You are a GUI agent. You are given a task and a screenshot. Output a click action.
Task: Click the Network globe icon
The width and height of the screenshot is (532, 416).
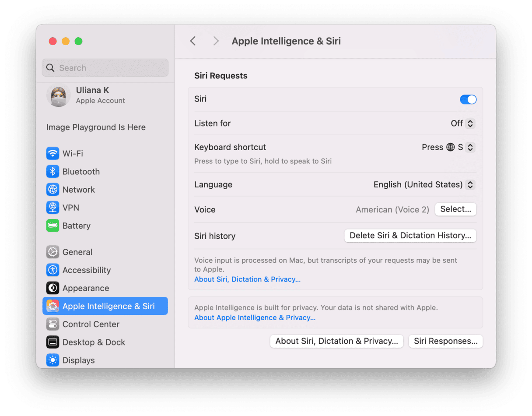coord(52,190)
